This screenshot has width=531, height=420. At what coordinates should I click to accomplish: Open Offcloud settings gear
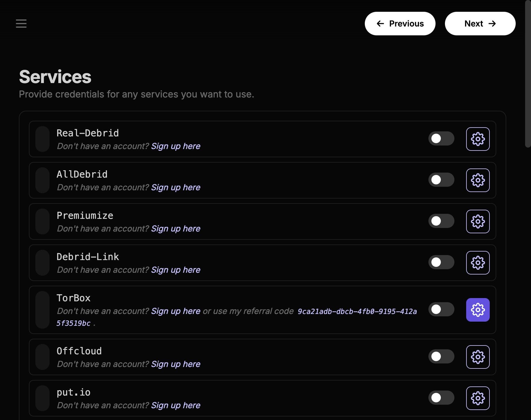pyautogui.click(x=478, y=357)
